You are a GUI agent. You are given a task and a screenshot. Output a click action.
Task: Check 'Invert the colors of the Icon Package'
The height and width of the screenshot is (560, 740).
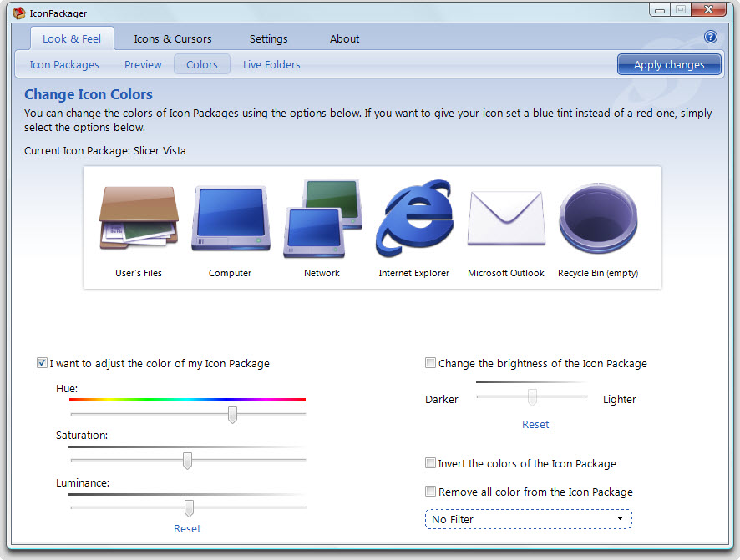[x=430, y=463]
